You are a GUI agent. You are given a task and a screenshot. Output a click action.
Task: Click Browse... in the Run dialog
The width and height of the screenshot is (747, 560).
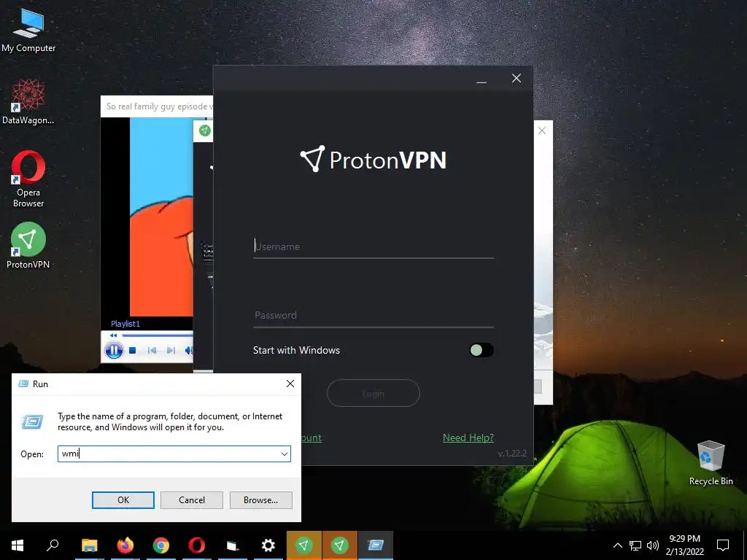point(260,500)
